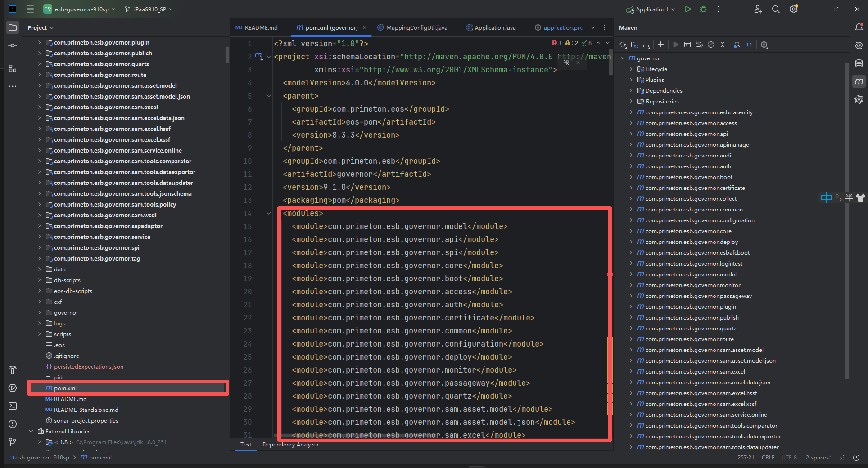Click Execute Maven Goal icon

(x=687, y=45)
